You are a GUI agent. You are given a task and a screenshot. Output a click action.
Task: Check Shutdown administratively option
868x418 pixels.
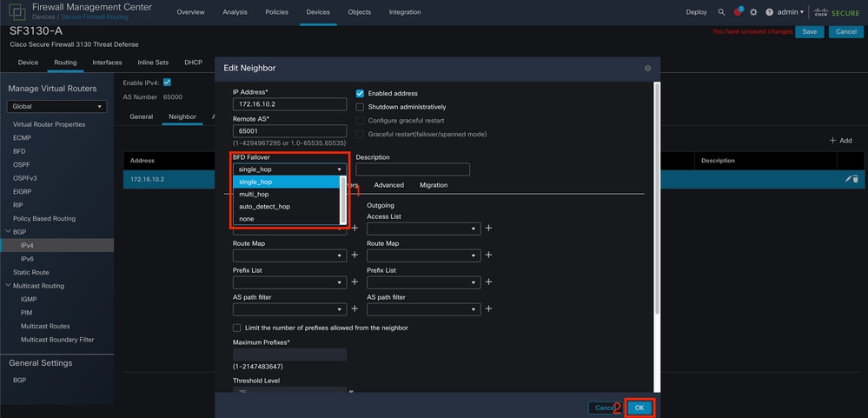tap(360, 107)
